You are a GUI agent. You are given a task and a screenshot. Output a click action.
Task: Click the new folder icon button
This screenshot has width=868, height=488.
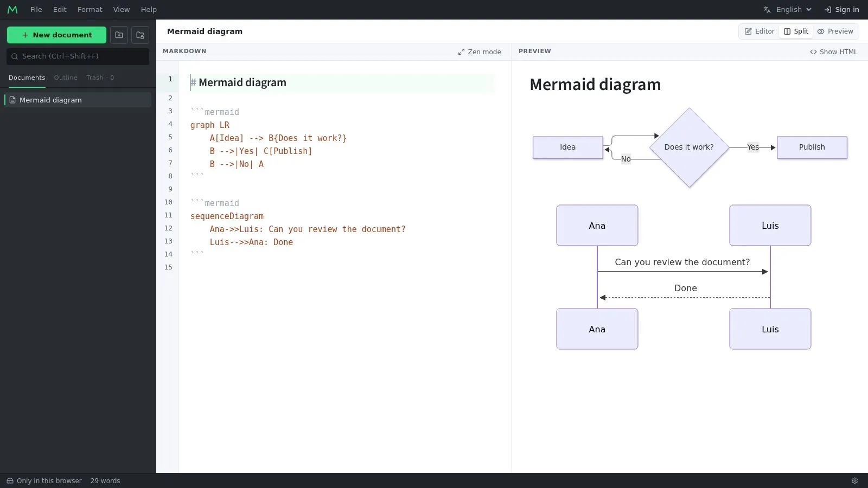tap(119, 35)
